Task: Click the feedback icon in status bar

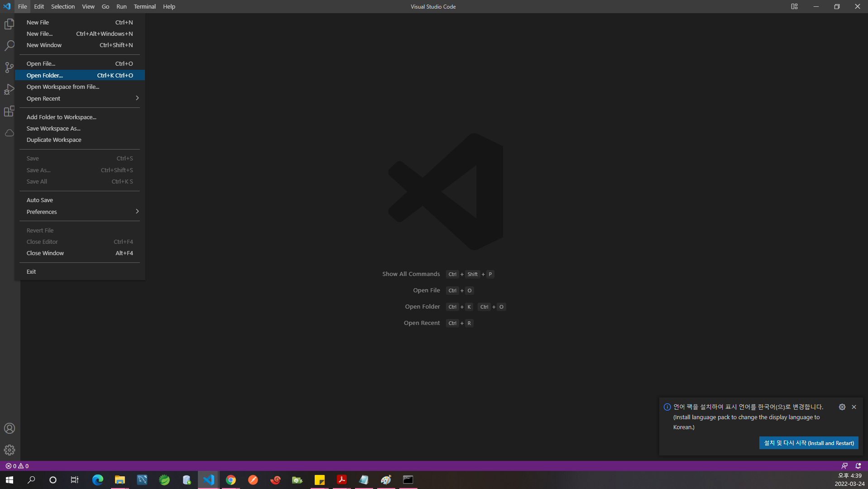Action: 844,466
